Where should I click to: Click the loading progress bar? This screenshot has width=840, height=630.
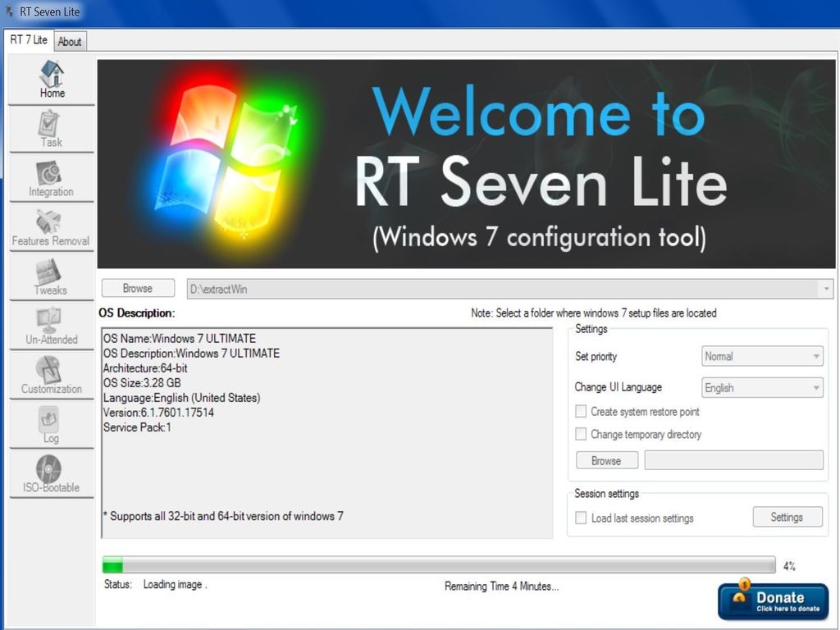[x=439, y=564]
